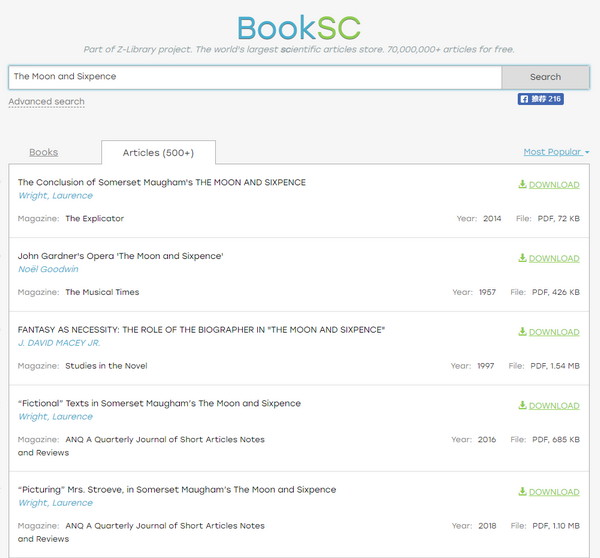Click author Wright, Laurence under Fictional Texts article

point(55,417)
